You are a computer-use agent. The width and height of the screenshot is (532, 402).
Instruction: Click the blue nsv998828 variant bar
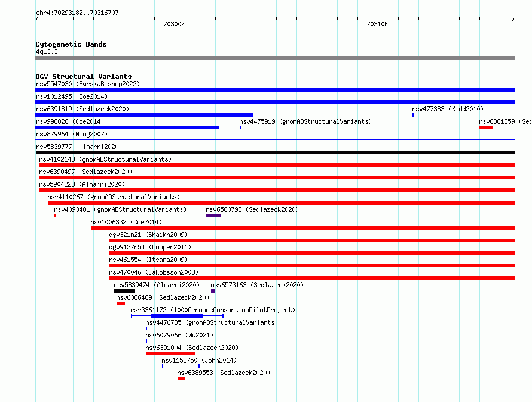(x=127, y=127)
